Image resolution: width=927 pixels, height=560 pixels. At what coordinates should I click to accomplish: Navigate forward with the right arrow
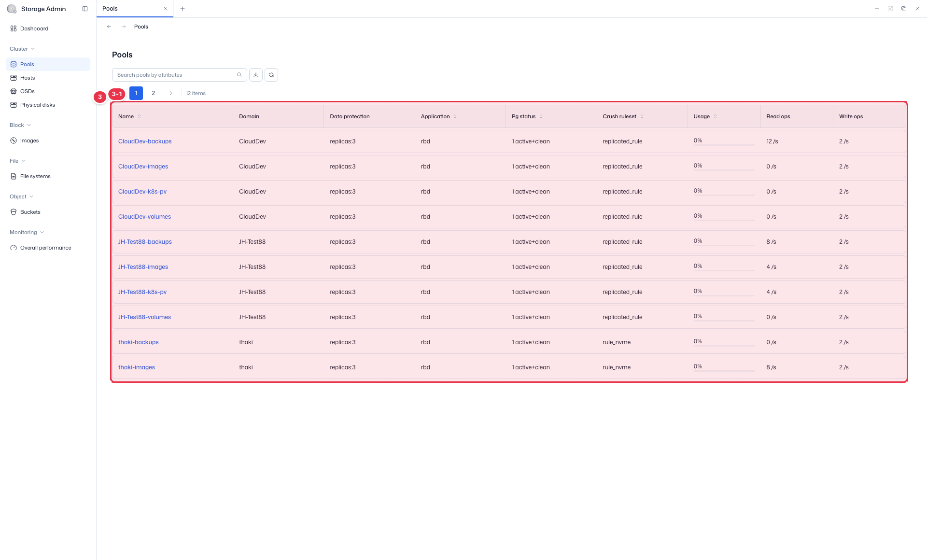[x=124, y=27]
